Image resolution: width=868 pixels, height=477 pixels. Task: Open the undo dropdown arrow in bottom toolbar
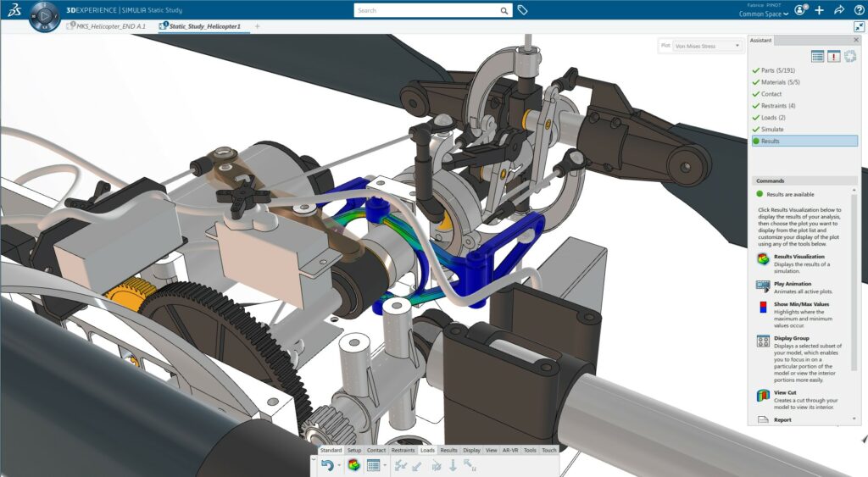pos(338,465)
